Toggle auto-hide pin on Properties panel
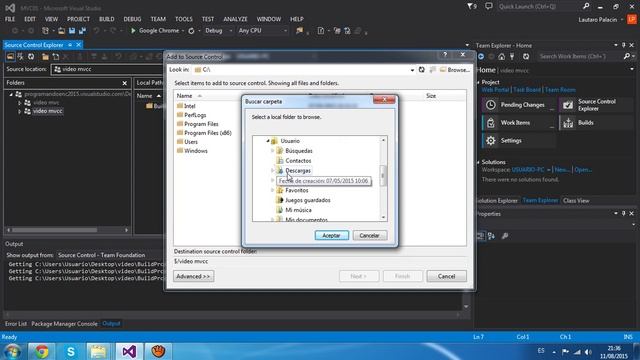The width and height of the screenshot is (640, 360). click(x=623, y=213)
